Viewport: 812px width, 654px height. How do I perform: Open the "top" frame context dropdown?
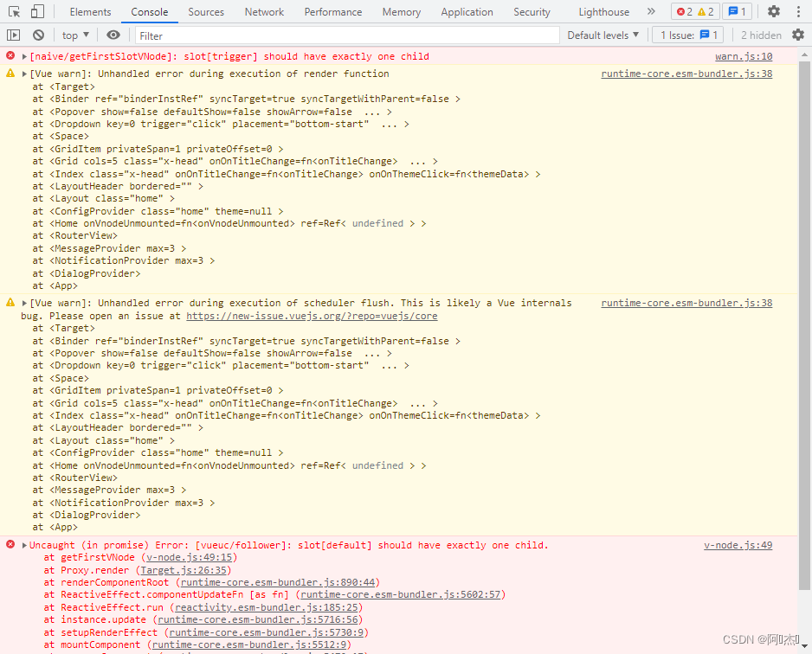pos(73,35)
